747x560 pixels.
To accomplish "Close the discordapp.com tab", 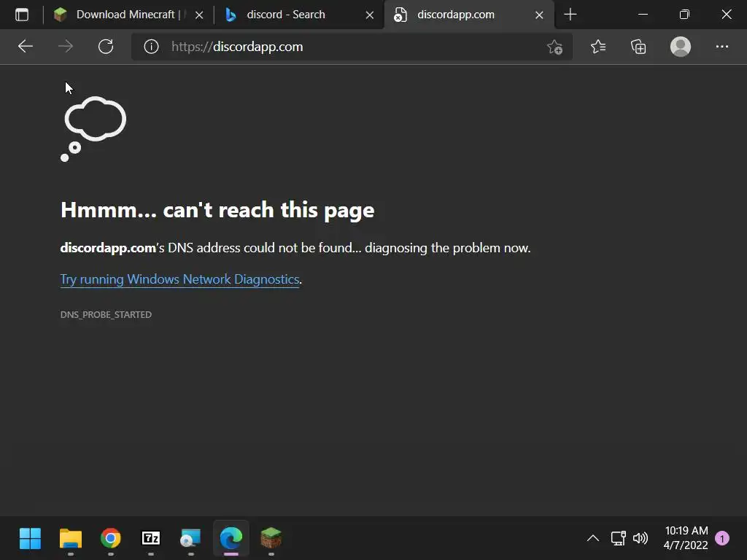I will (539, 15).
